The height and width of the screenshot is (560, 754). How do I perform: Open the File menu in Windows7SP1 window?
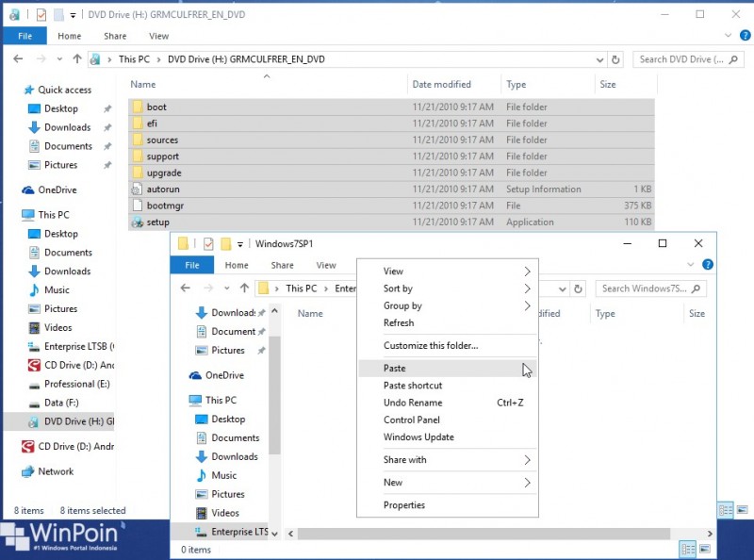192,265
